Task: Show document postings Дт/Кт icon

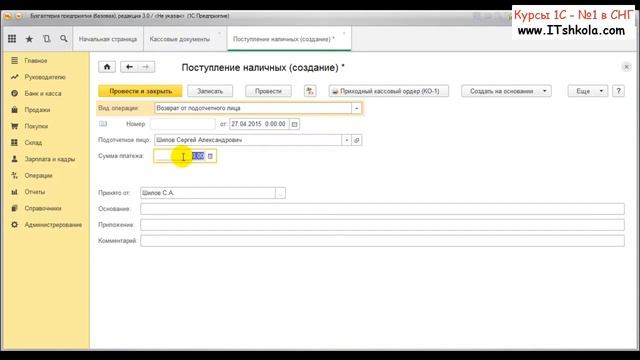Action: click(x=310, y=91)
